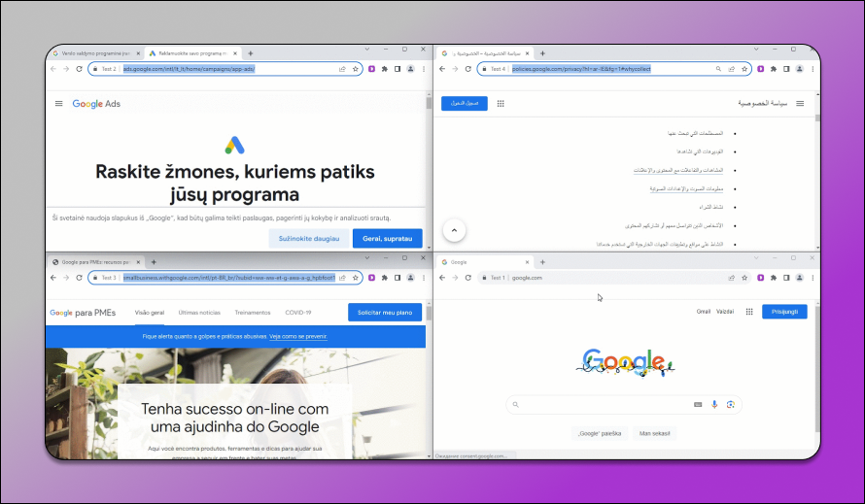Image resolution: width=865 pixels, height=504 pixels.
Task: Open Chrome three-dot menu in Test 4 window
Action: coord(813,69)
